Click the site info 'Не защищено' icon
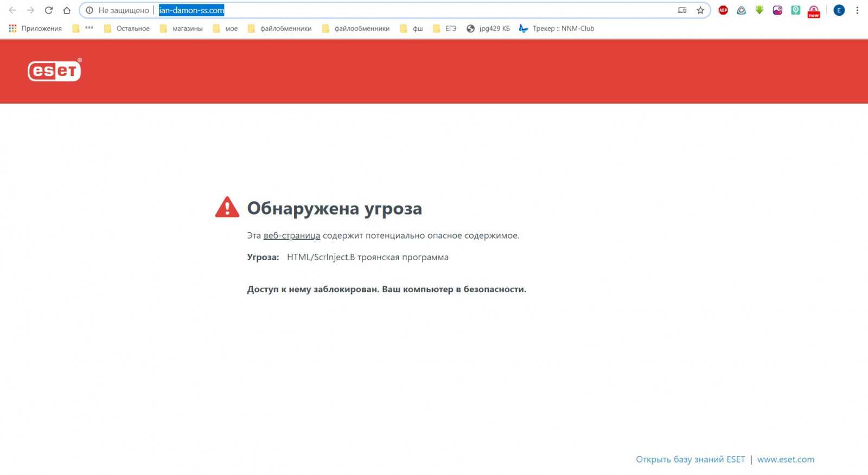Screen dimensions: 868x475 (x=90, y=10)
